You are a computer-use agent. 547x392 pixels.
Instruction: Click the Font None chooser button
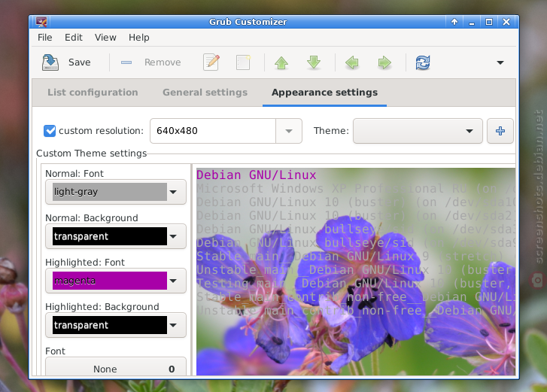[116, 367]
